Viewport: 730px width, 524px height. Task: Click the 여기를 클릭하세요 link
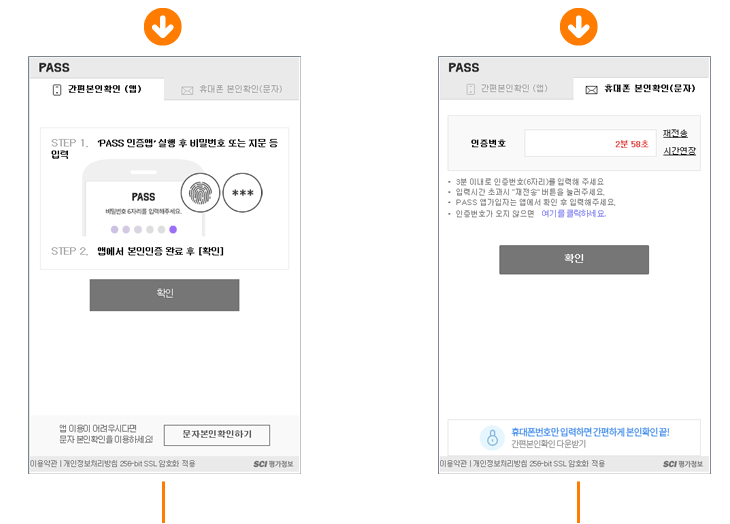click(x=574, y=214)
